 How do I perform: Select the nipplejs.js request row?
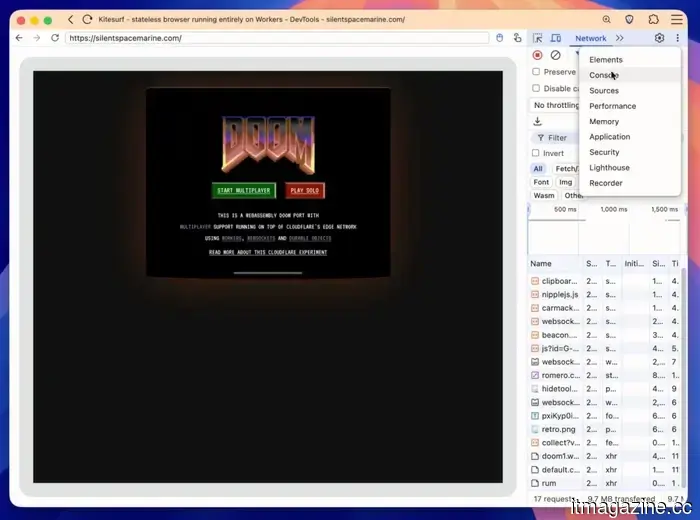[605, 295]
